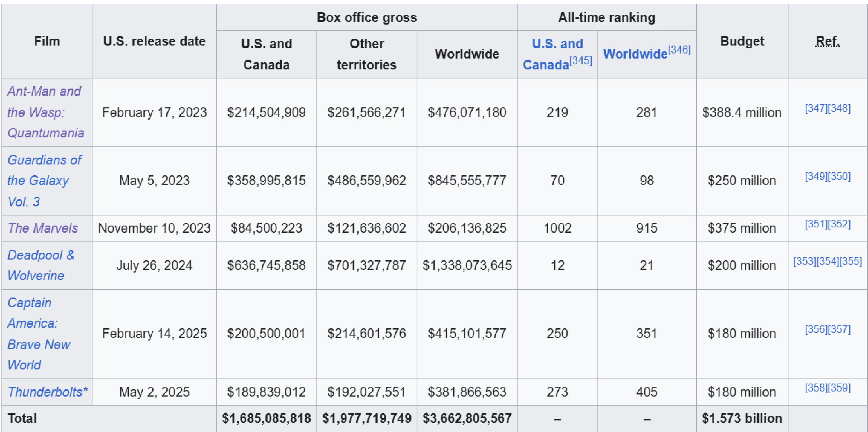Open reference [355] for Deadpool & Wolverine

(851, 261)
